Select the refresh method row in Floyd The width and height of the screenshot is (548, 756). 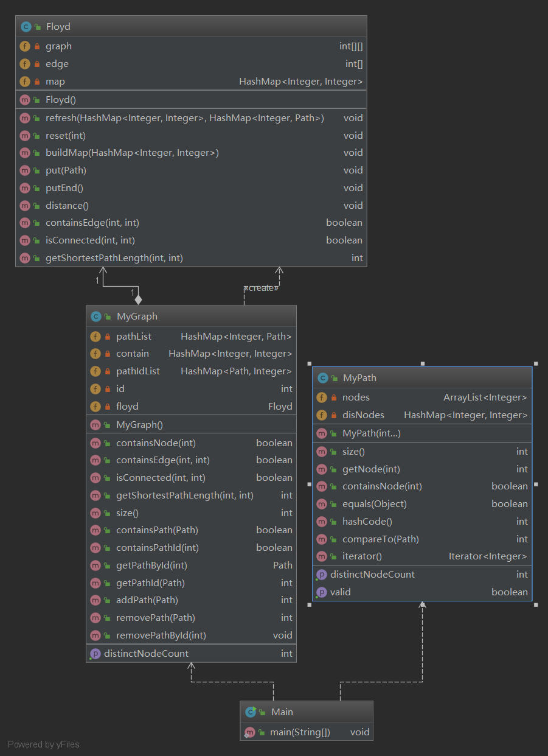tap(191, 118)
